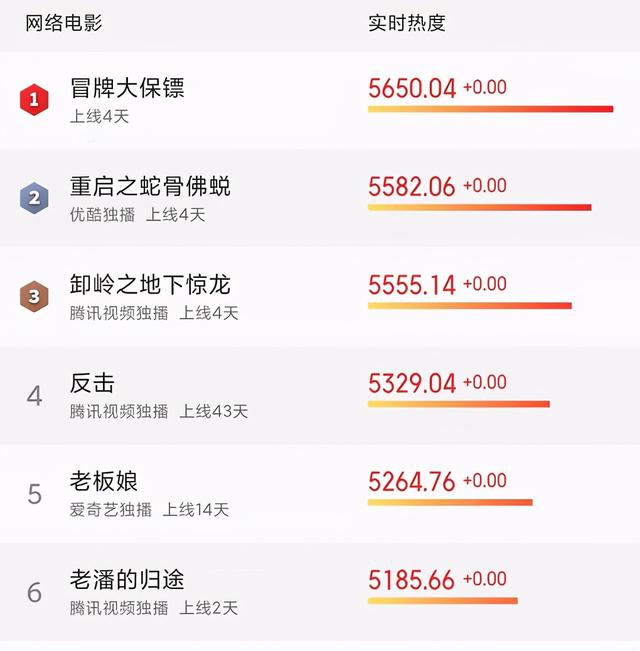Click the 实时热度 column header
The width and height of the screenshot is (640, 651).
point(407,23)
